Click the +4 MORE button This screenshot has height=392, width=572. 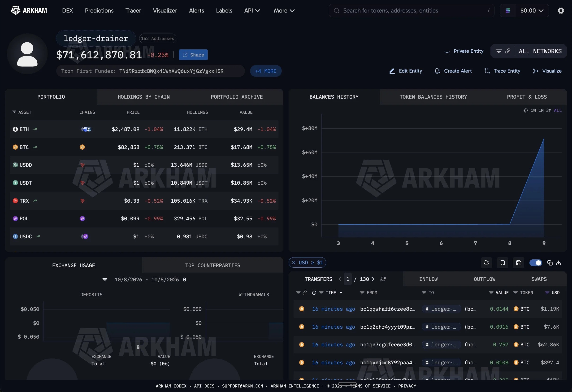pos(266,71)
